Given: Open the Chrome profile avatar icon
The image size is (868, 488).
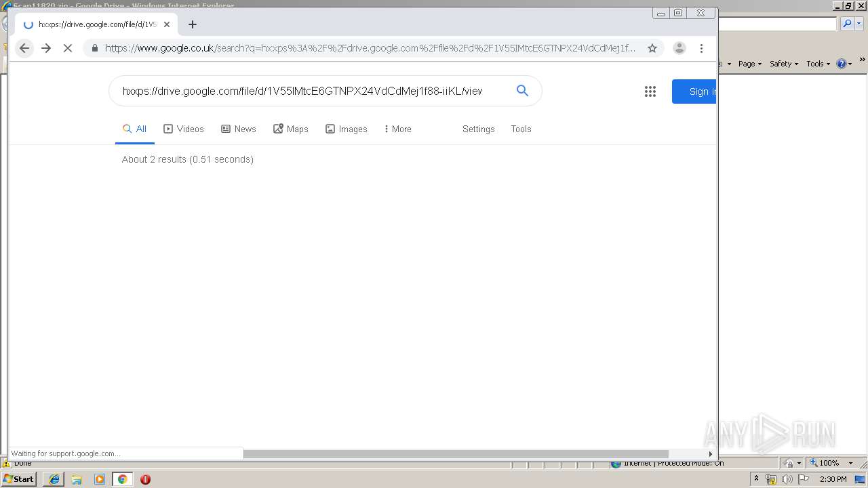Looking at the screenshot, I should (x=679, y=48).
